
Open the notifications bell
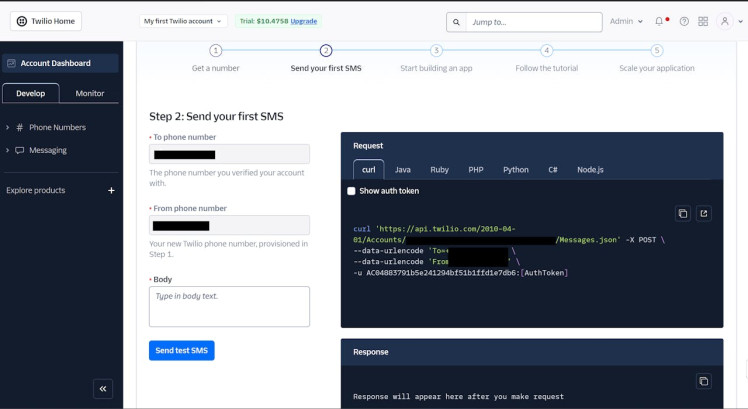(660, 21)
